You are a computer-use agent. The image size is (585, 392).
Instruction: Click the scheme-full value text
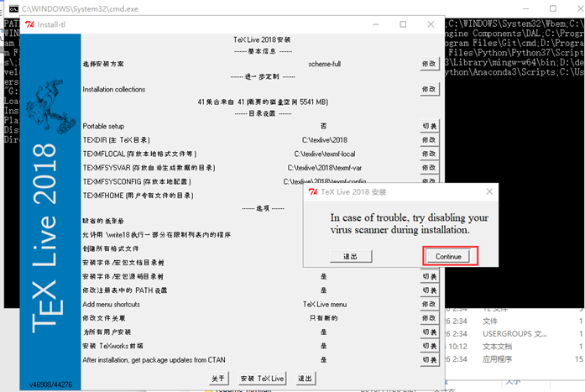pos(325,64)
